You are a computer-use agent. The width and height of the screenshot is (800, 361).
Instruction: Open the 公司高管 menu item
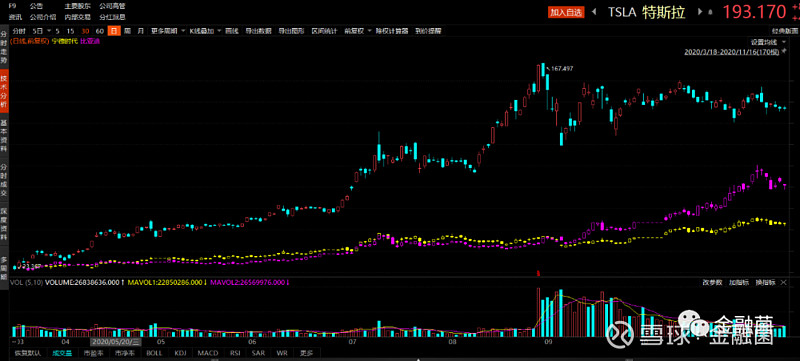[112, 6]
